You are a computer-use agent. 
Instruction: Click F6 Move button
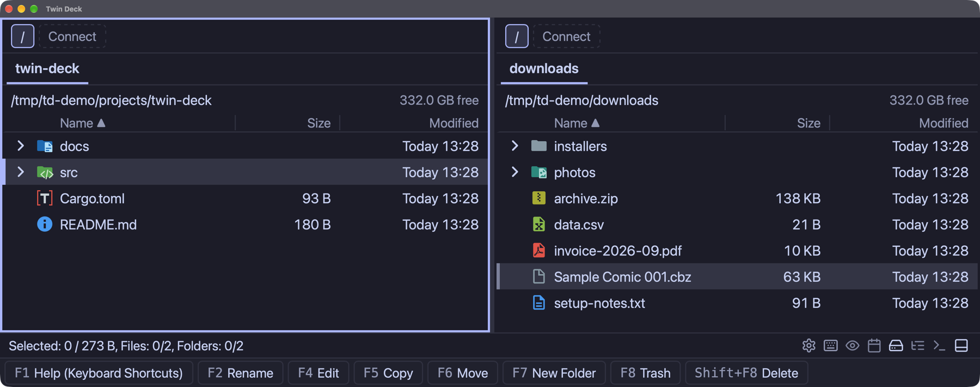(x=463, y=373)
